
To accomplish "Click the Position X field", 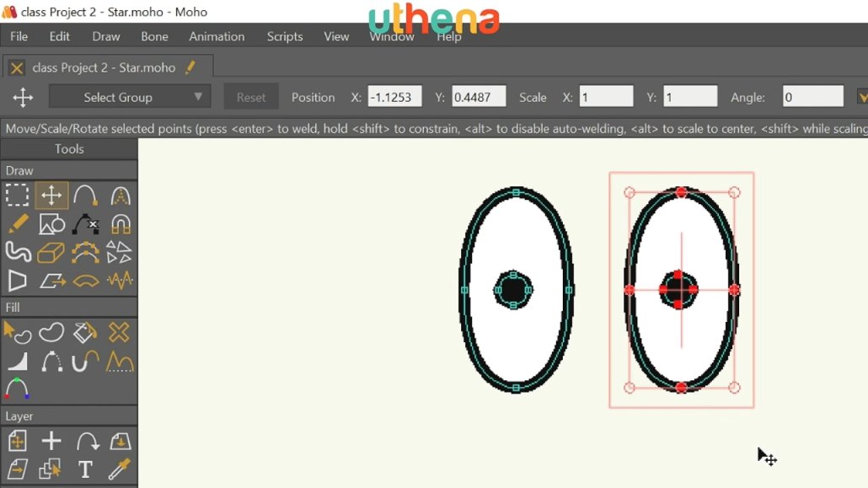I will coord(394,97).
